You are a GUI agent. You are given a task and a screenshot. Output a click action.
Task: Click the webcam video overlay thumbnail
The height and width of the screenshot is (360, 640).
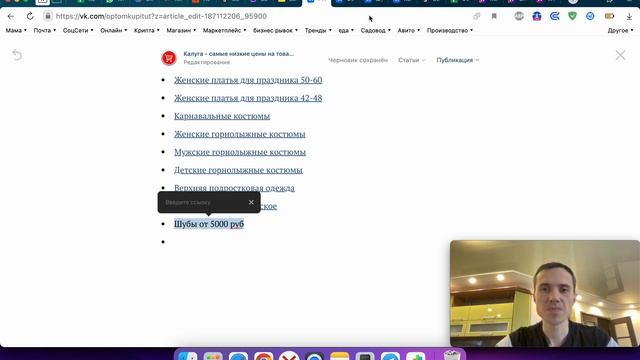pyautogui.click(x=545, y=293)
